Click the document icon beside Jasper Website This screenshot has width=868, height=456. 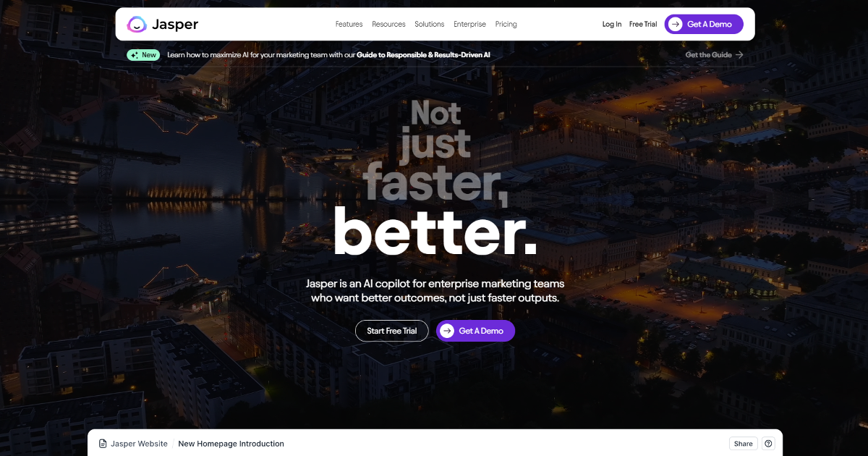[x=103, y=444]
